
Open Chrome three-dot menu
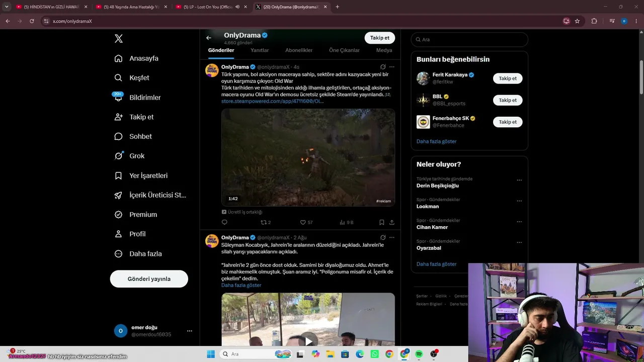pos(636,21)
